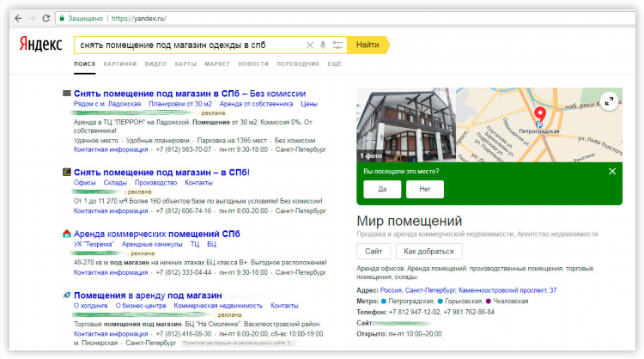Image resolution: width=644 pixels, height=359 pixels.
Task: Click Склады sitelink
Action: 115,182
